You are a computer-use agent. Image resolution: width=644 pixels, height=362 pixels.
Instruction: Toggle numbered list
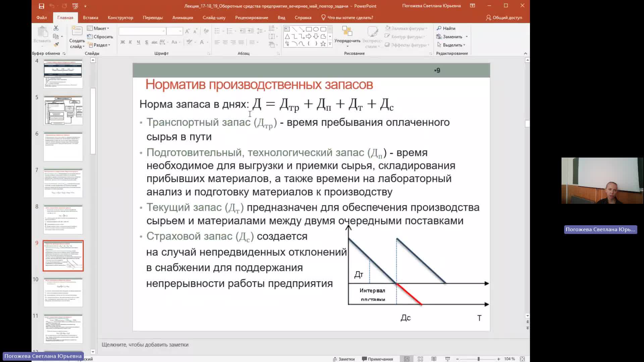click(x=230, y=31)
